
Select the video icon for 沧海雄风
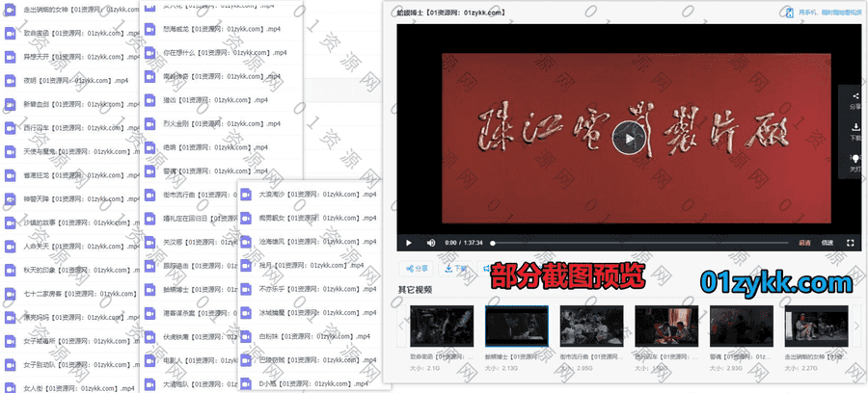coord(246,242)
